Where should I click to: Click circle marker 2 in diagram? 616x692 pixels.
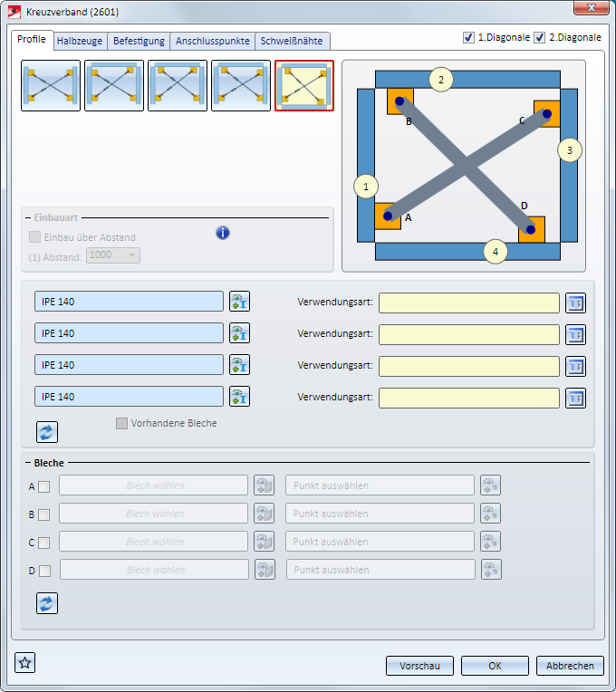tap(441, 80)
